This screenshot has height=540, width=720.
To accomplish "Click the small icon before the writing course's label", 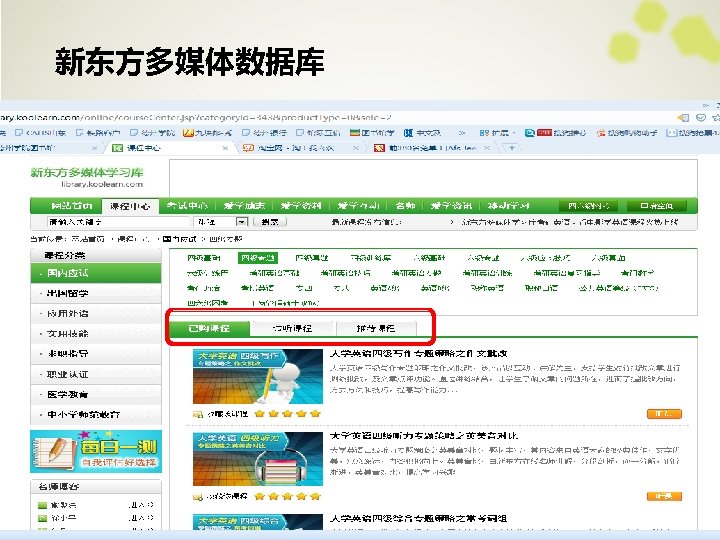I will pyautogui.click(x=198, y=414).
